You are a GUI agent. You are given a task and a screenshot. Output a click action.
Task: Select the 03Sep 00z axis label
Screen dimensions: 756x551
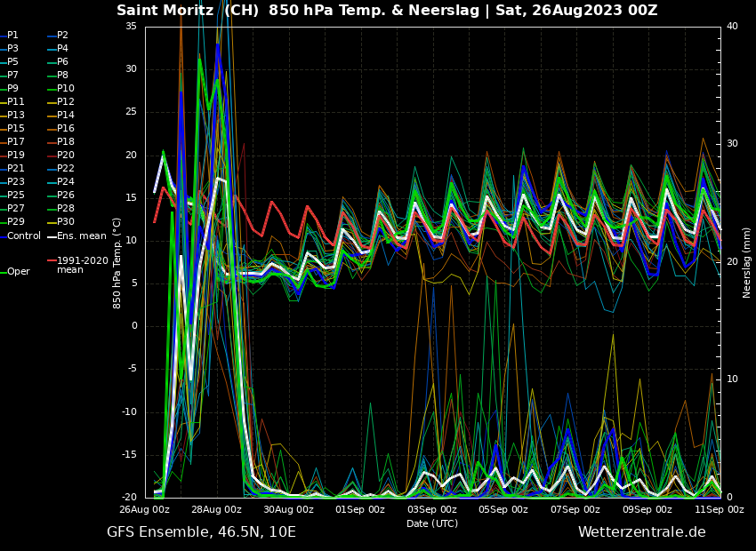tap(432, 510)
